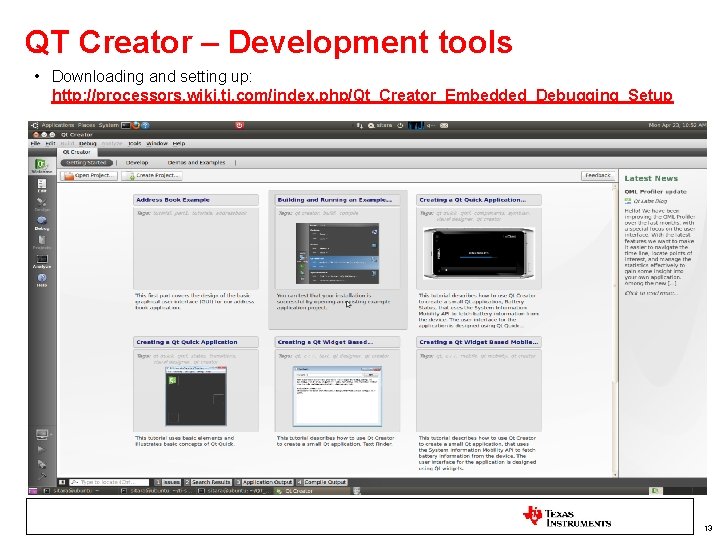The image size is (720, 540).
Task: Open lower-row Creating a Qt Quick Application
Action: [196, 342]
